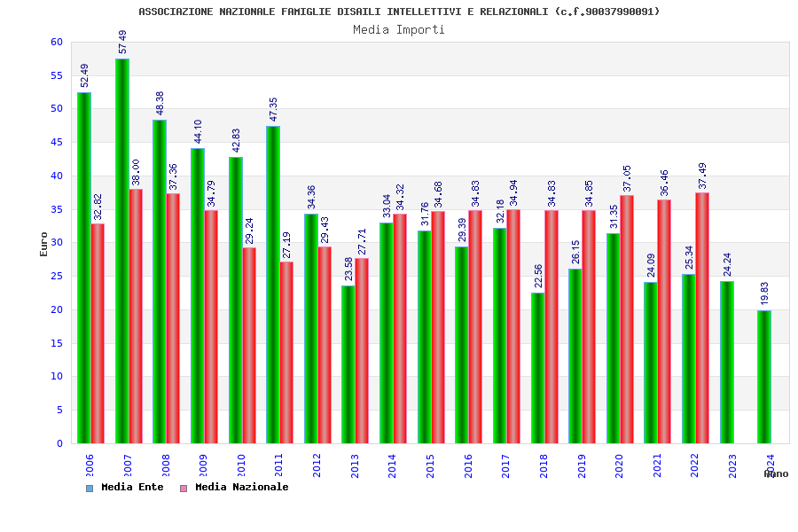
Task: Click the 2009 green bar labeled 44.10
Action: click(x=198, y=296)
